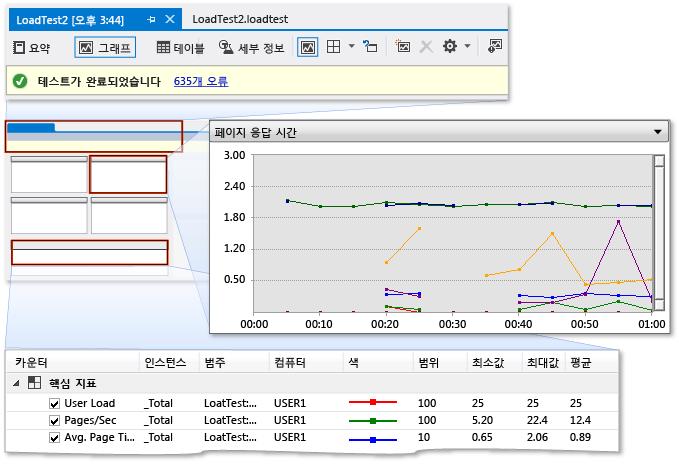Sort by the 카운터 column header
679x464 pixels.
[73, 362]
